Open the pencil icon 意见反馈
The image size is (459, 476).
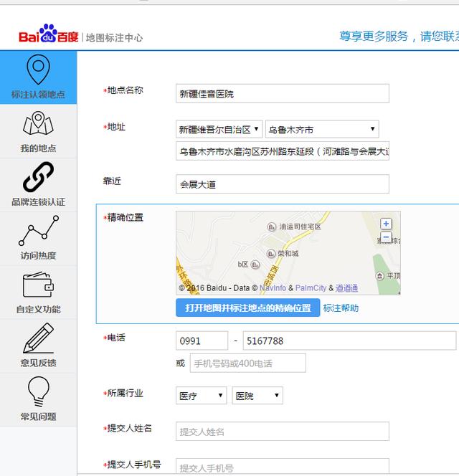pos(38,338)
